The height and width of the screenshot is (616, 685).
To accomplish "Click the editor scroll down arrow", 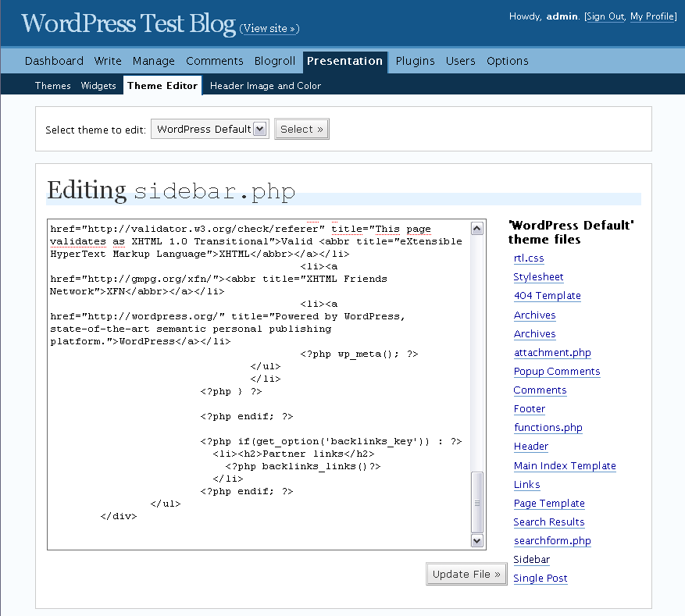I will coord(477,540).
